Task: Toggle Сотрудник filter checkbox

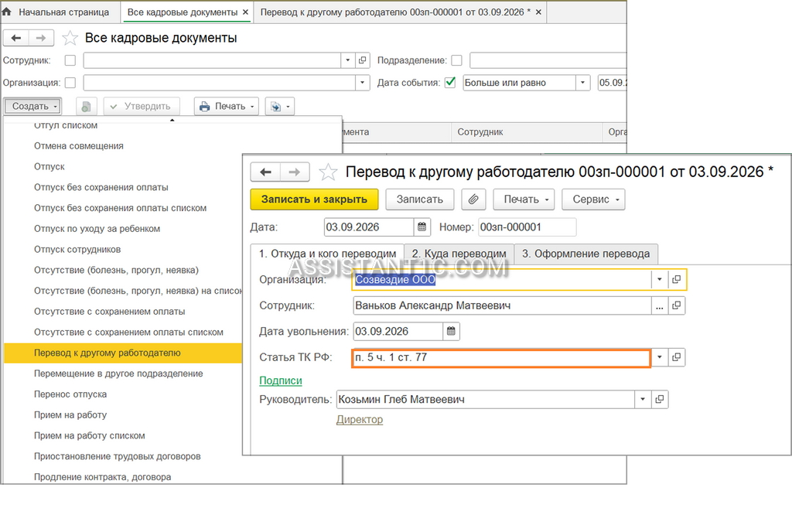Action: 70,60
